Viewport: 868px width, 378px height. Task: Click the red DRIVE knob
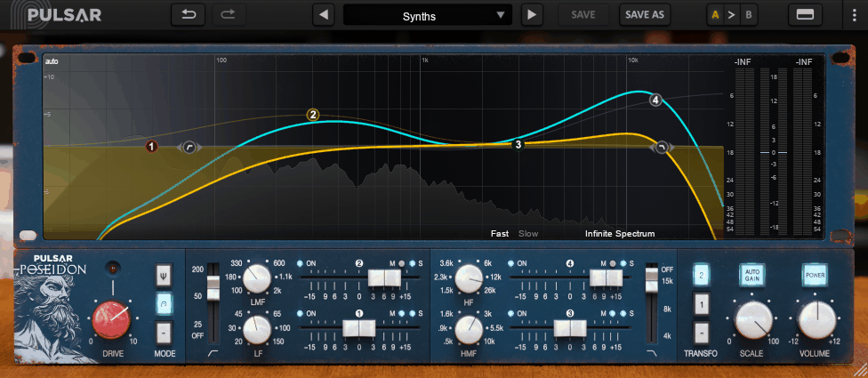click(112, 320)
